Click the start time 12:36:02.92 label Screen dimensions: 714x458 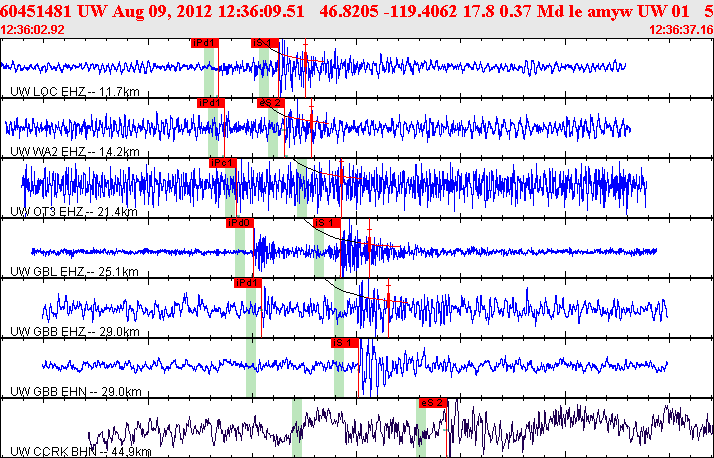(x=33, y=30)
